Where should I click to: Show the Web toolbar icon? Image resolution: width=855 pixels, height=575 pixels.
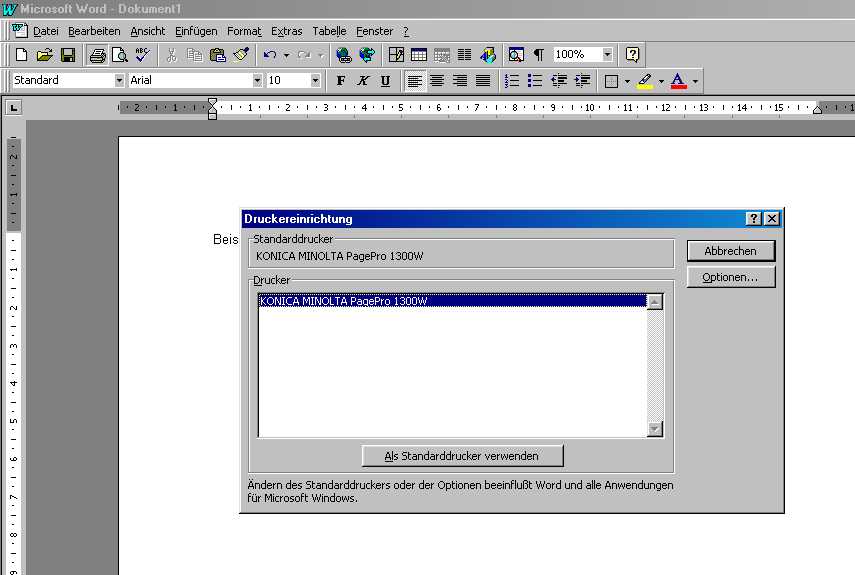click(x=367, y=55)
